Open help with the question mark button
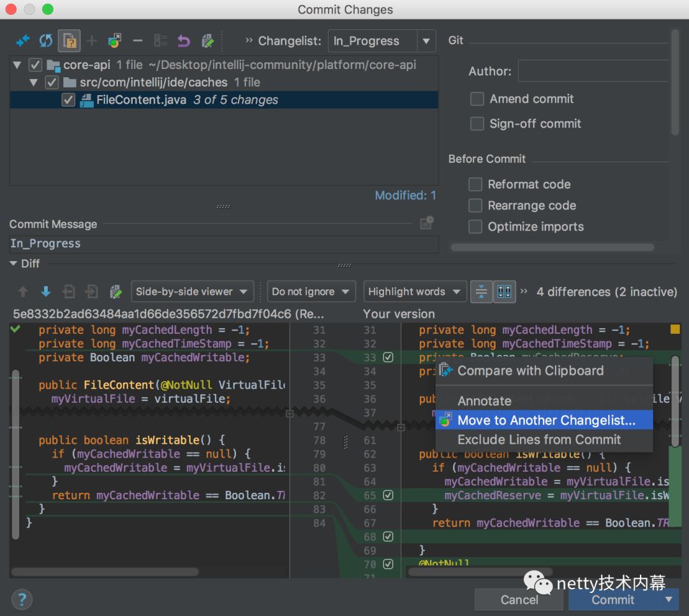 coord(22,599)
